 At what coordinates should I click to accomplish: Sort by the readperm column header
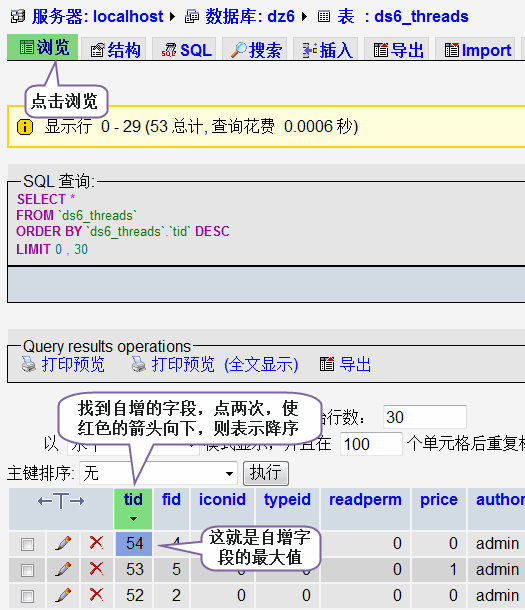click(x=365, y=500)
